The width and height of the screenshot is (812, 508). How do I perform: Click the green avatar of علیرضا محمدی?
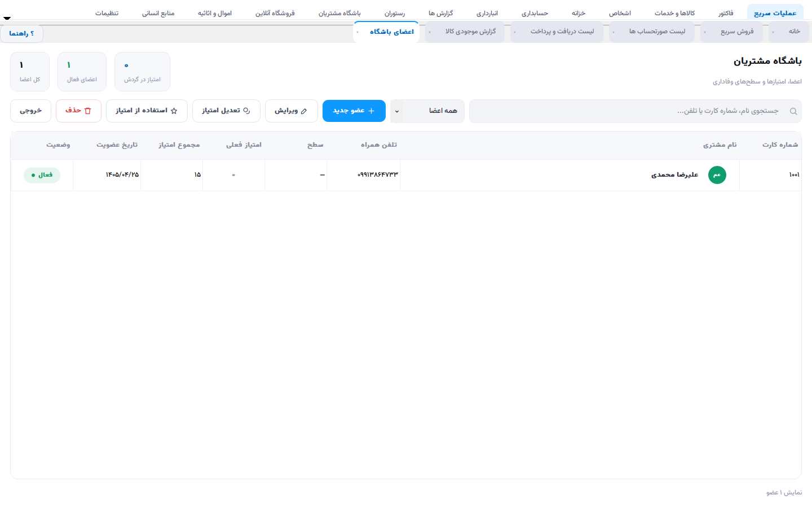(717, 175)
